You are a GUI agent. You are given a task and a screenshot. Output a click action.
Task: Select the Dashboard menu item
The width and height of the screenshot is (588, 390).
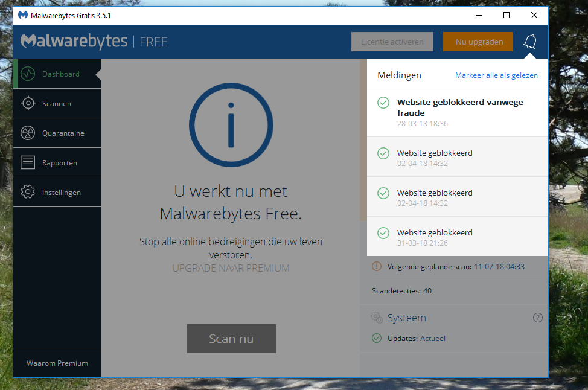click(57, 74)
